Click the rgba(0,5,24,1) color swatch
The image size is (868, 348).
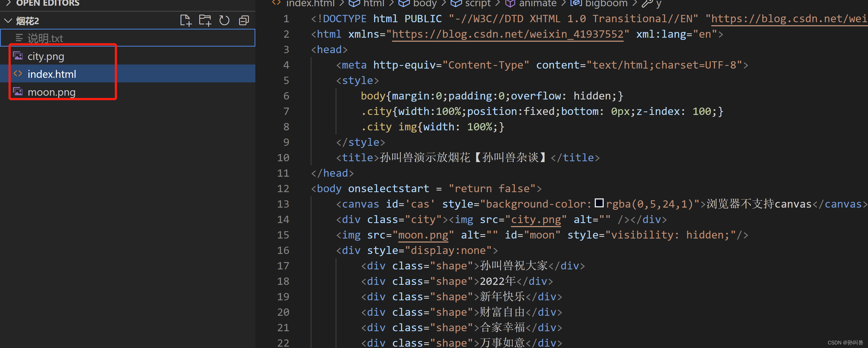599,203
